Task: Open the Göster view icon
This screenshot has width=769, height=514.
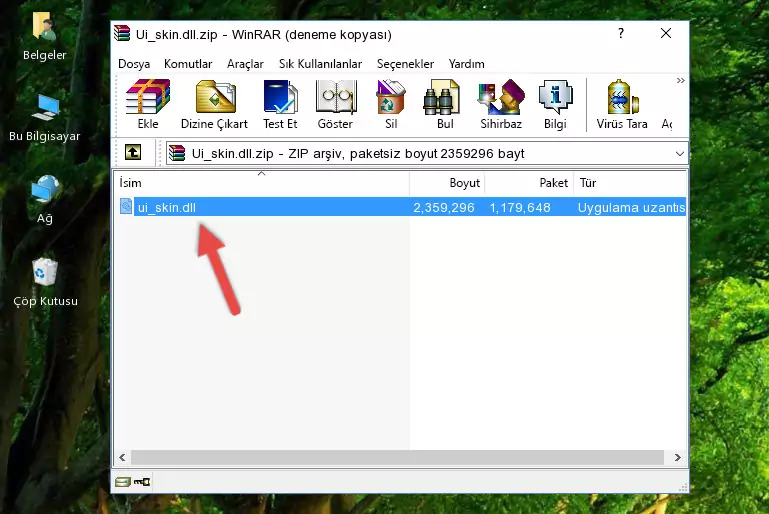Action: [x=335, y=97]
